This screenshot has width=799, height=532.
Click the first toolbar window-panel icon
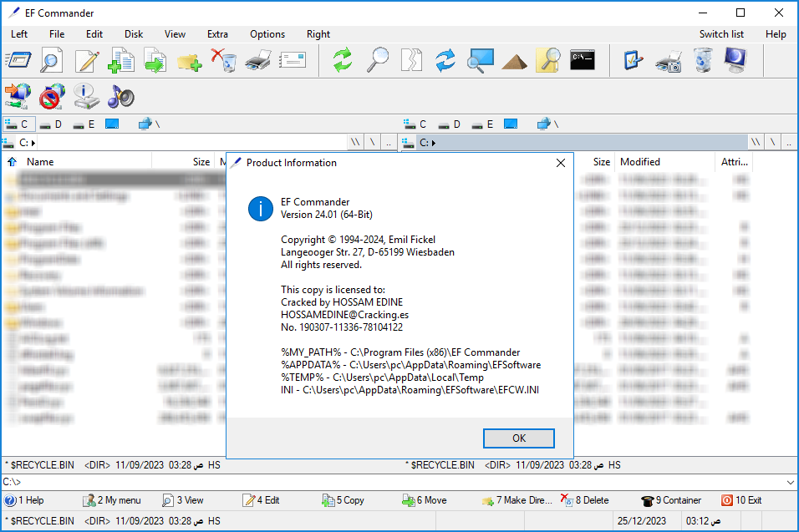tap(18, 61)
